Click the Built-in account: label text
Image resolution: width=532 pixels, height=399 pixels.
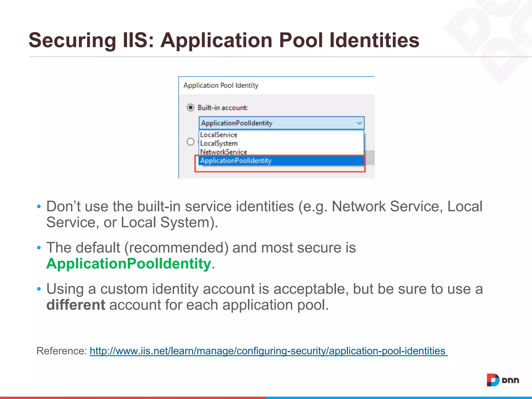[223, 108]
